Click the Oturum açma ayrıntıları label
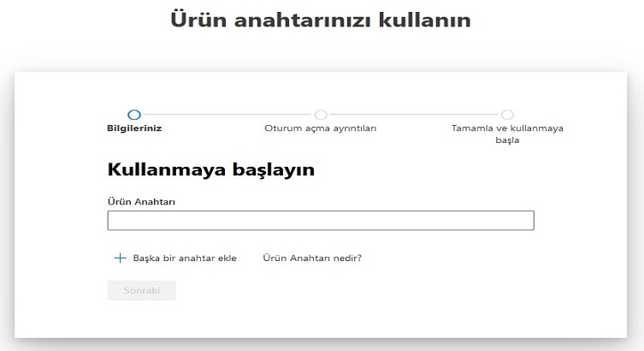Image resolution: width=644 pixels, height=351 pixels. click(x=321, y=128)
